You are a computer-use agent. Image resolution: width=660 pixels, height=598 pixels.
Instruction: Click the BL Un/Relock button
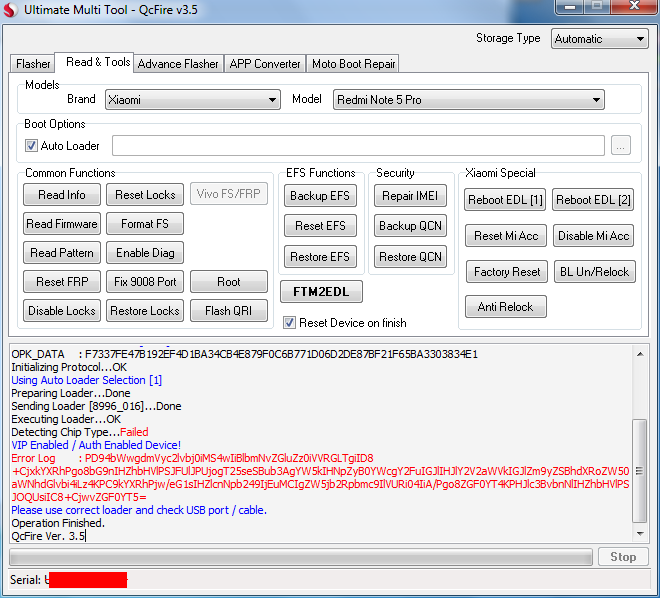coord(594,272)
